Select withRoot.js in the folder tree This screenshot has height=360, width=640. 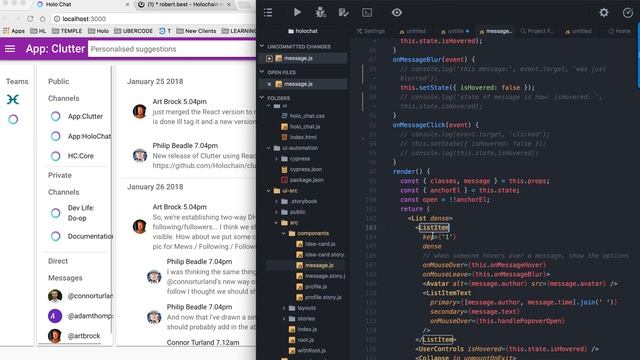click(307, 350)
